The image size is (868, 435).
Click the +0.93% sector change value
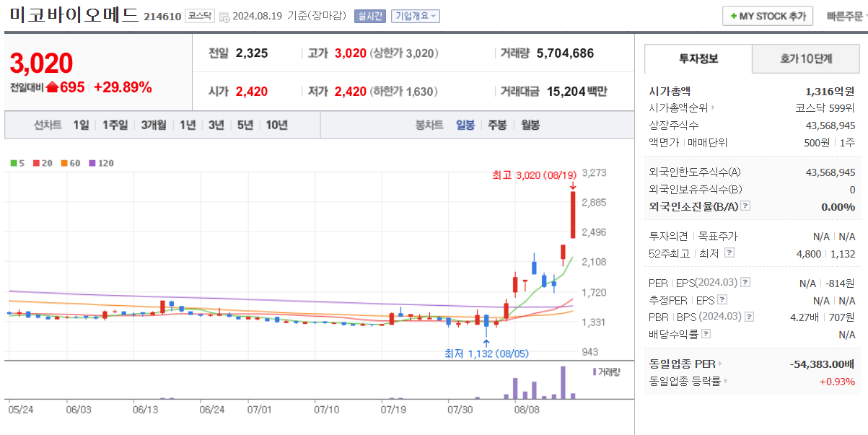pyautogui.click(x=837, y=381)
